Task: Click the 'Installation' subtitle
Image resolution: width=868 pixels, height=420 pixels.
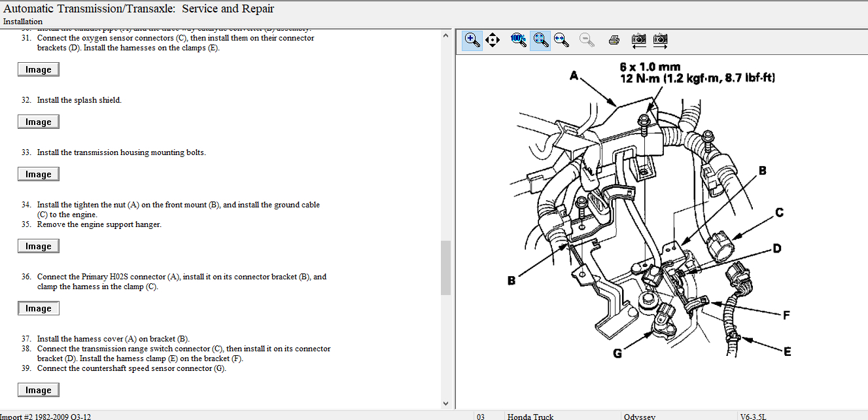Action: click(x=23, y=22)
